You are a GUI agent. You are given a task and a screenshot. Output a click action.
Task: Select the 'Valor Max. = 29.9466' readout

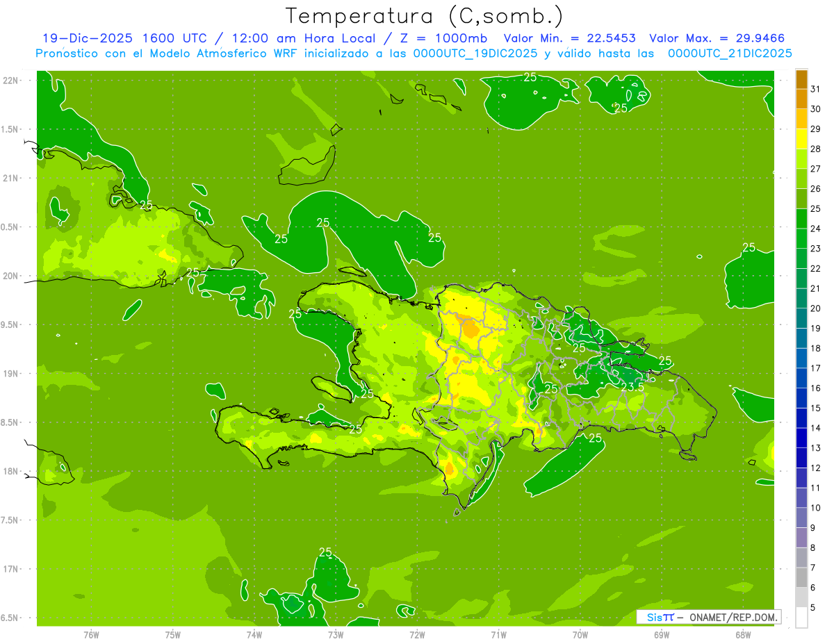tap(717, 38)
